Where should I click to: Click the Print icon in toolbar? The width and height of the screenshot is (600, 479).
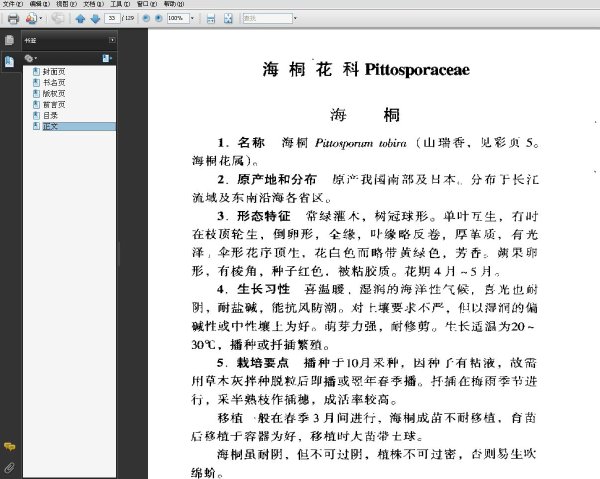(13, 18)
